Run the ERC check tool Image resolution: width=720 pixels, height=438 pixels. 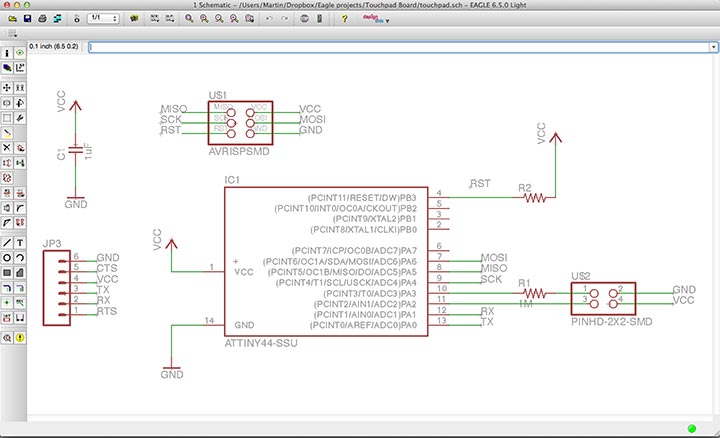point(7,338)
